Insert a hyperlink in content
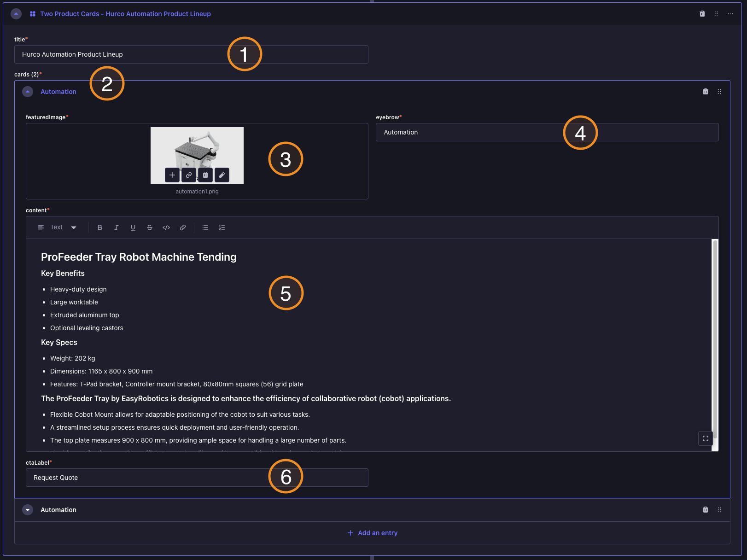Viewport: 747px width, 560px height. (x=183, y=227)
